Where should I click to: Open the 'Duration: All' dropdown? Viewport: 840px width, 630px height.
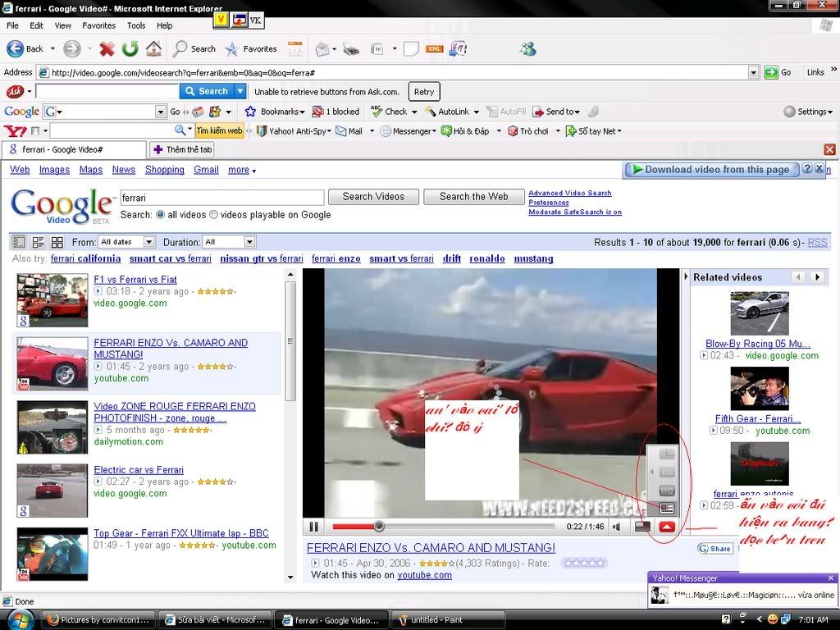pyautogui.click(x=229, y=242)
